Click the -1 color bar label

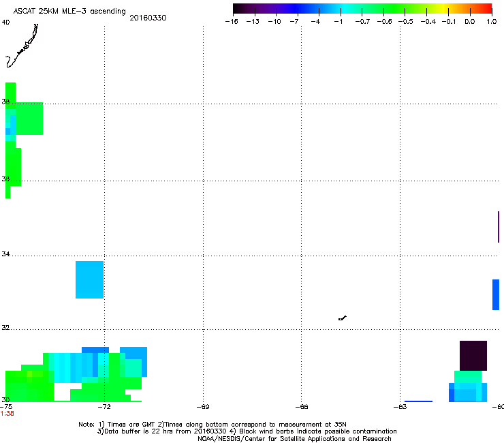[338, 22]
